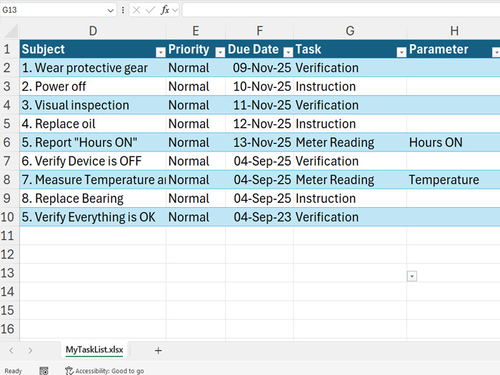
Task: Click cell '8. Replace Bearing'
Action: coord(93,199)
